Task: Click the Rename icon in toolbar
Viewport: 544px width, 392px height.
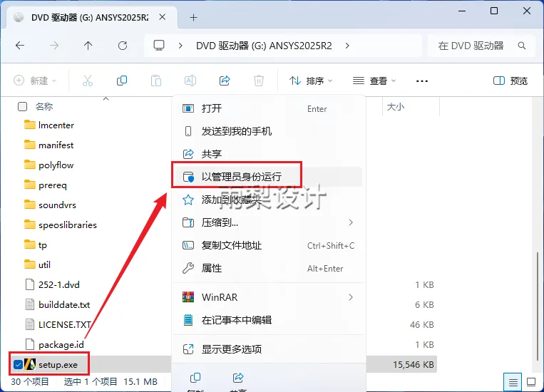Action: pyautogui.click(x=190, y=81)
